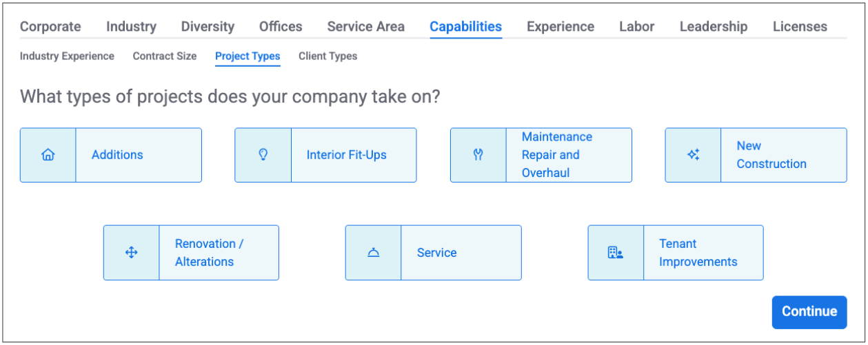The image size is (868, 345).
Task: Select New Construction text label
Action: [771, 155]
